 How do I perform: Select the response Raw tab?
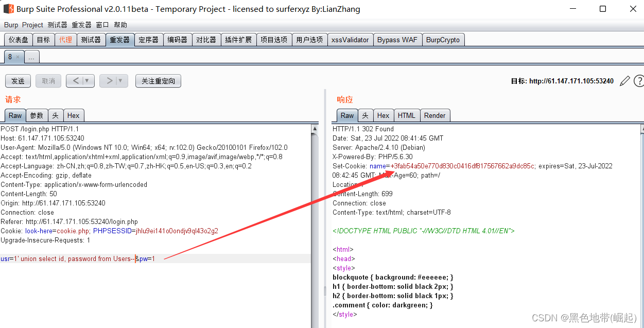tap(347, 115)
